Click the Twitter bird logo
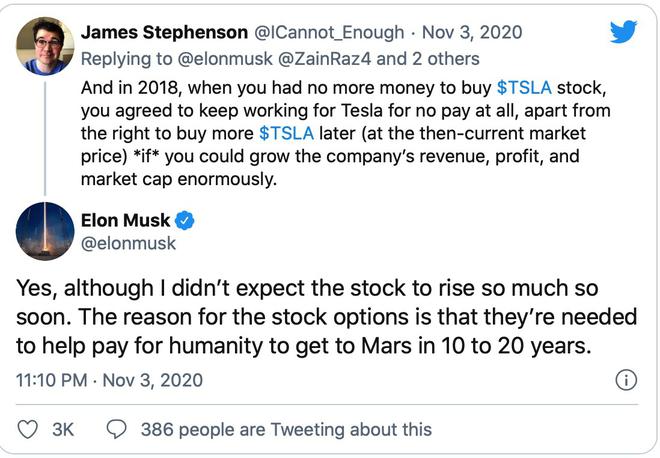 (622, 33)
